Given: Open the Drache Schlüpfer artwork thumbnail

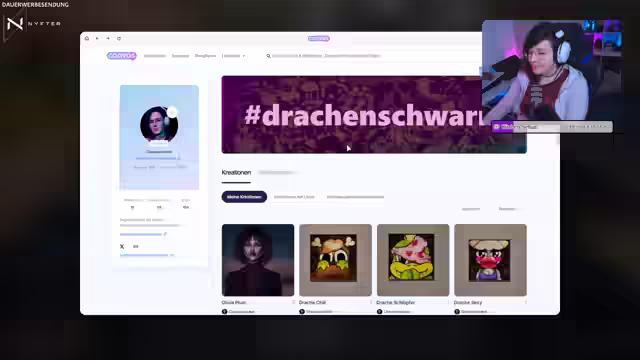Looking at the screenshot, I should [413, 260].
